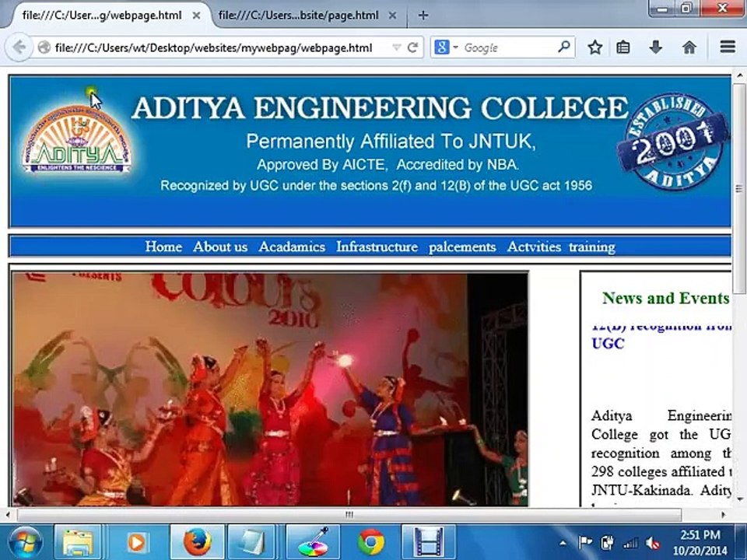Viewport: 747px width, 560px height.
Task: Click the globe site identity icon
Action: (x=44, y=47)
